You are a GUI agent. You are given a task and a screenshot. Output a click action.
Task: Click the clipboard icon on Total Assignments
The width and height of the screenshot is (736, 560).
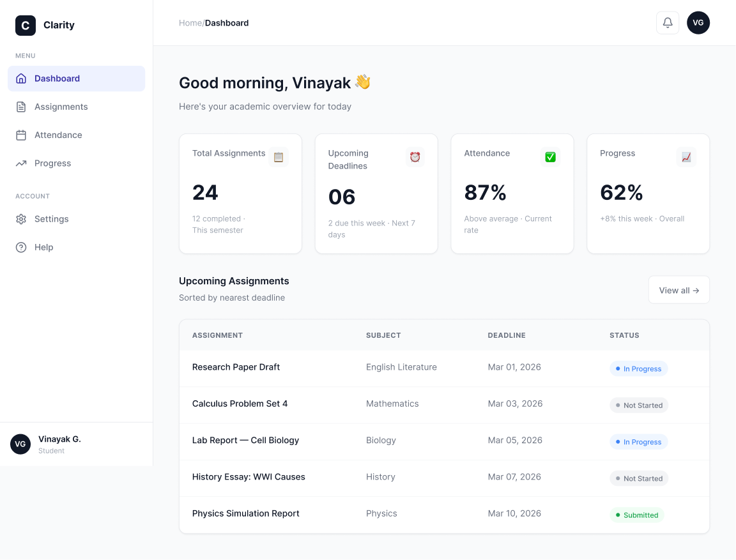pyautogui.click(x=279, y=157)
